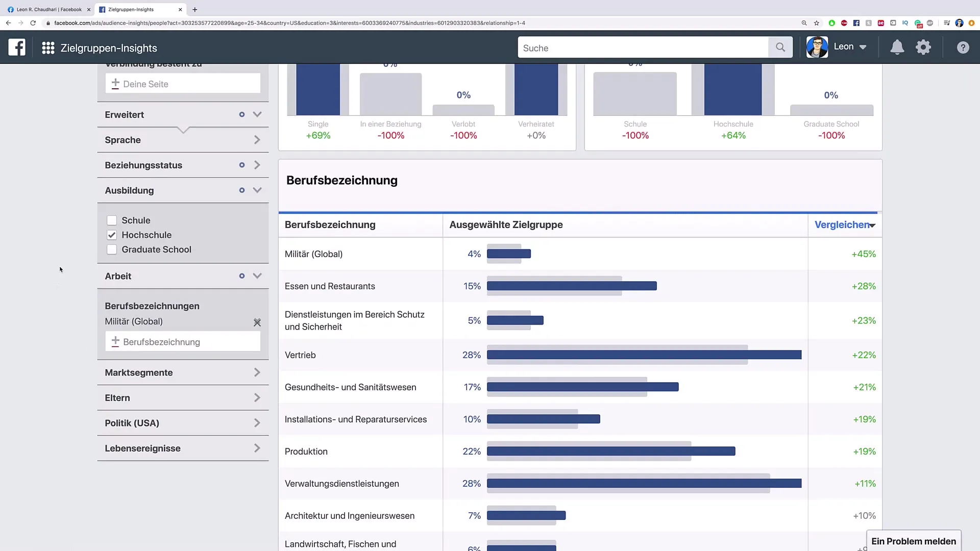Uncheck the Hochschule checkbox
Screen dimensions: 980x551
point(112,235)
